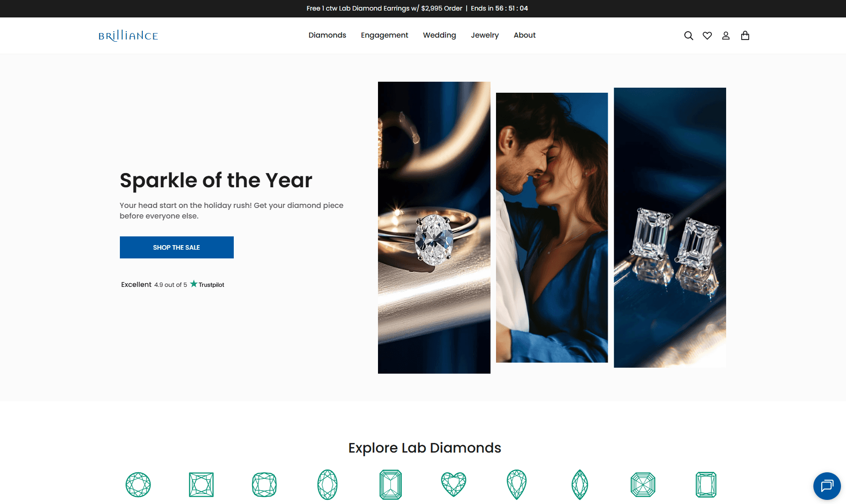Screen dimensions: 846x504
Task: Open the Diamonds menu
Action: [327, 35]
